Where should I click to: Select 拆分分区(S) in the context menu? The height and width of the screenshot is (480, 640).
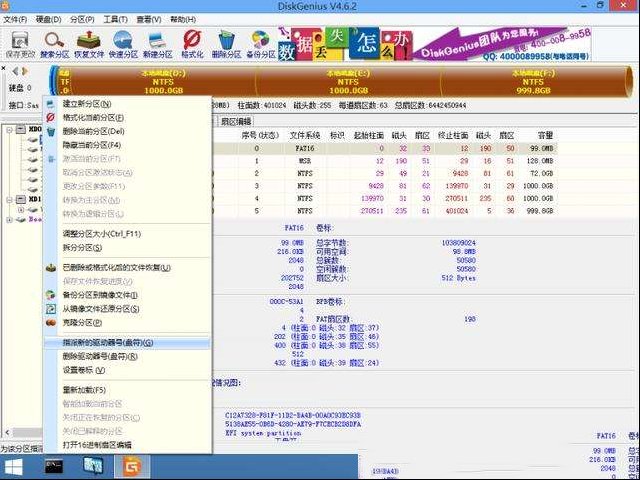coord(127,248)
